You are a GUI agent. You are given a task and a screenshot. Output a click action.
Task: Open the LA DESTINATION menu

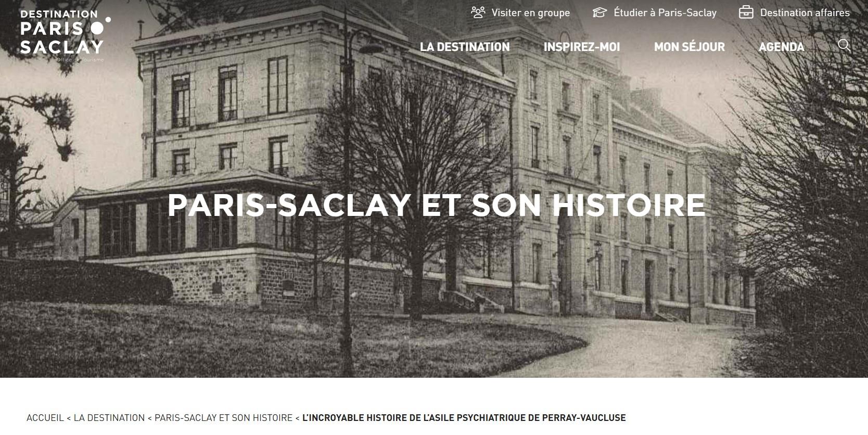coord(465,47)
